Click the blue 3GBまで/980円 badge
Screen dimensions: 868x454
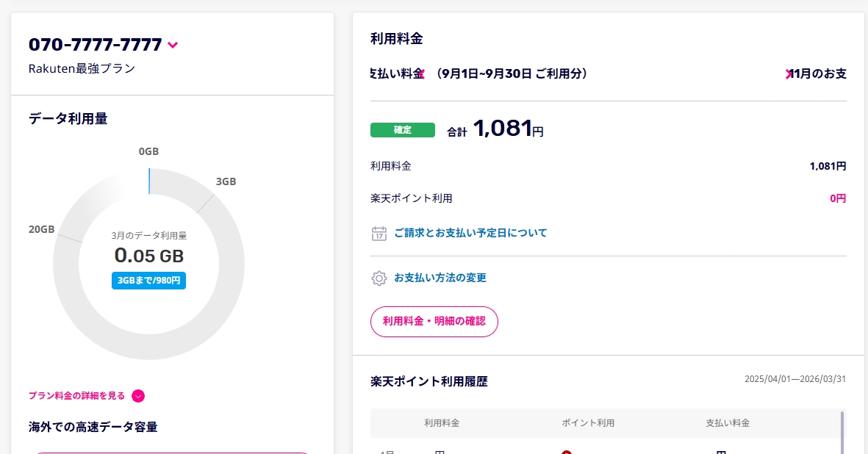[148, 281]
